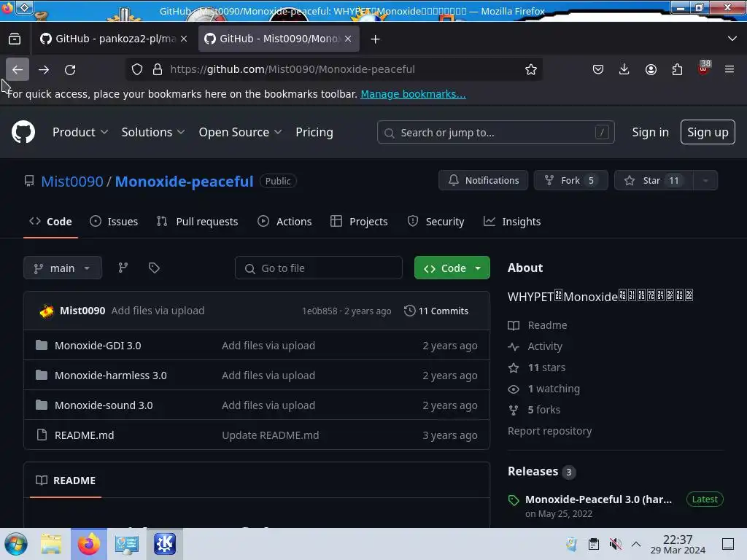Reload the current page
This screenshot has width=747, height=560.
point(70,69)
